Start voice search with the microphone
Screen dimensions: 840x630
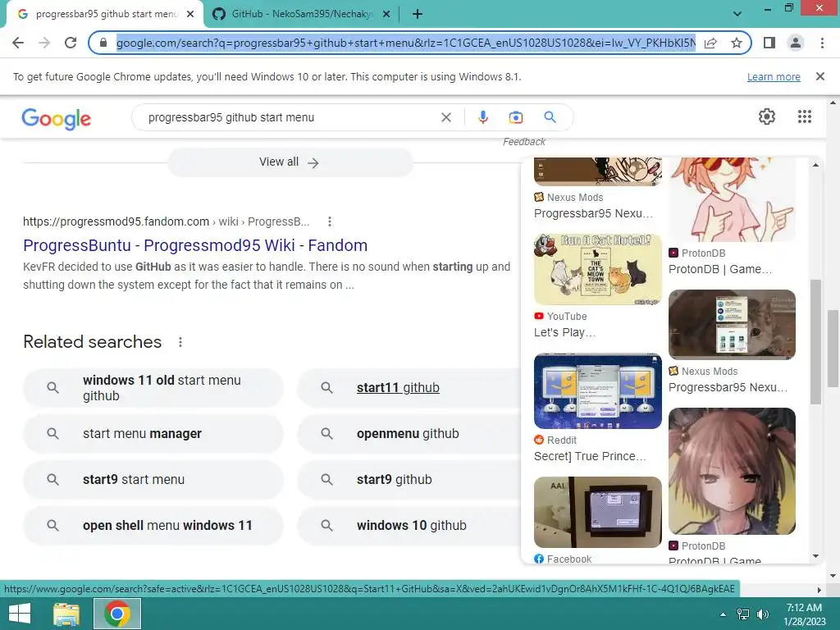tap(482, 117)
